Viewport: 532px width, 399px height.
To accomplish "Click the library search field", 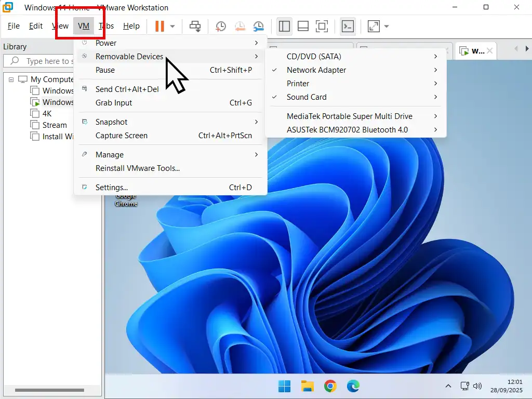I will click(39, 61).
